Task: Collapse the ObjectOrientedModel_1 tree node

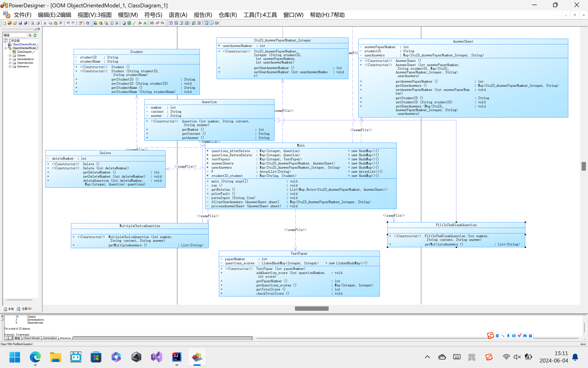Action: tap(6, 48)
